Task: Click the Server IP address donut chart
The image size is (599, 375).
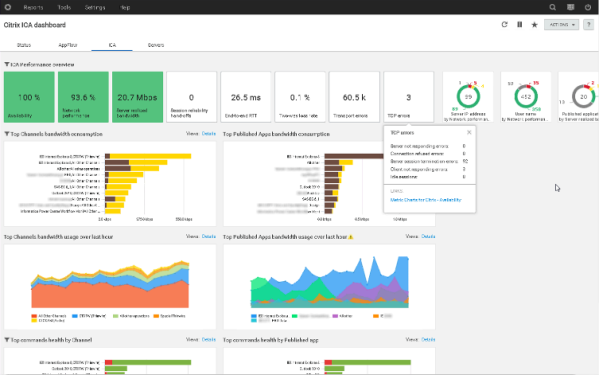Action: [468, 97]
